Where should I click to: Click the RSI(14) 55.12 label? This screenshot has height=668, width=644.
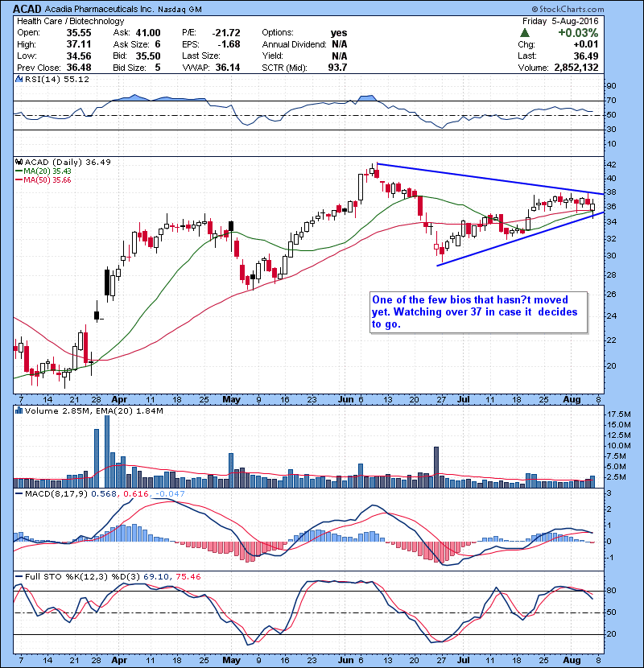pyautogui.click(x=57, y=79)
